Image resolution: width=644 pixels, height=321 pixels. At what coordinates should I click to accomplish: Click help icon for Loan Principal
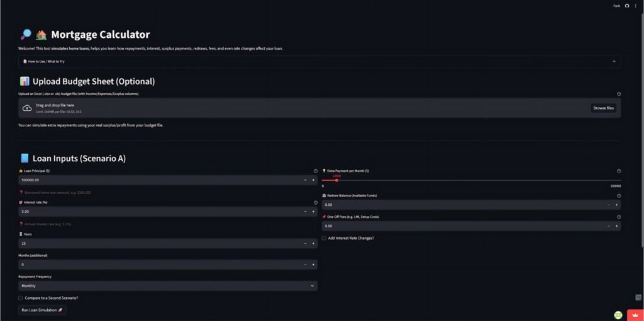(x=315, y=171)
